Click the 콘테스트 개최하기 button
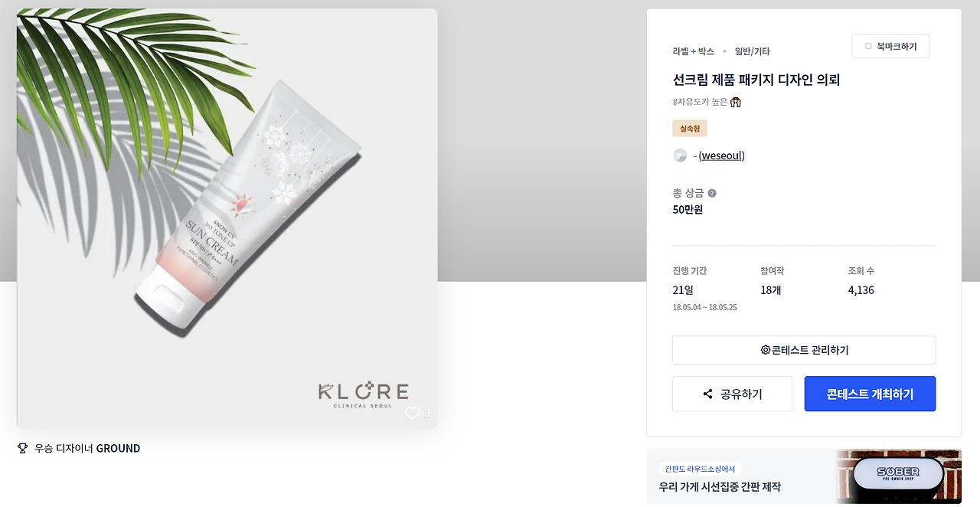The image size is (980, 507). (x=870, y=394)
